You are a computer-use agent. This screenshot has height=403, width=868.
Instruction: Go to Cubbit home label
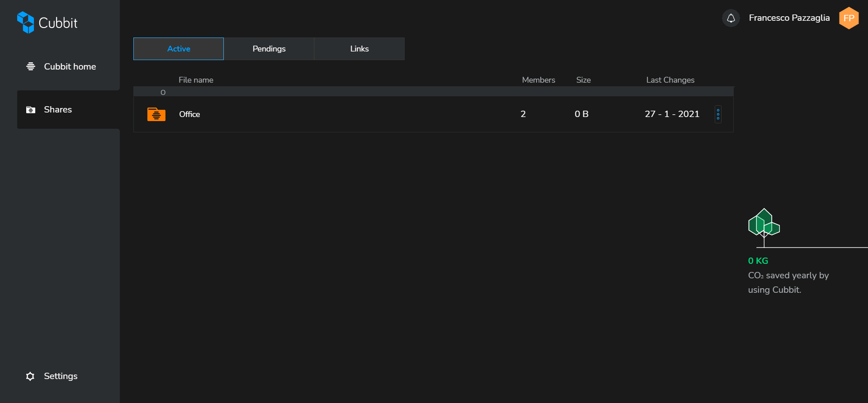click(x=70, y=66)
